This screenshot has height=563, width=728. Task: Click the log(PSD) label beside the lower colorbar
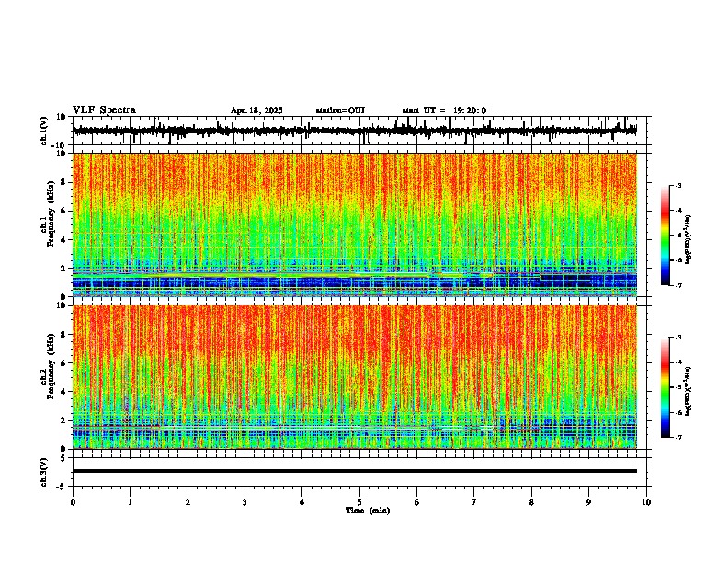point(688,391)
